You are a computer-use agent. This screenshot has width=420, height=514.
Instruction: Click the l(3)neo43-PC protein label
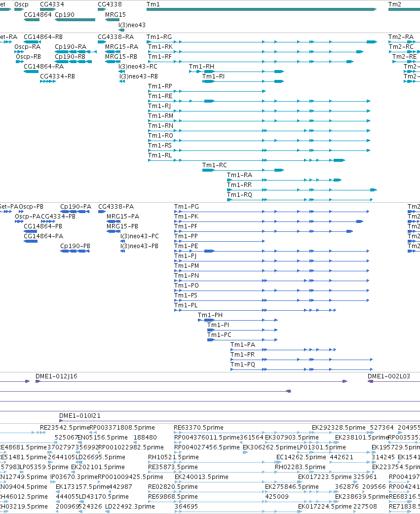[x=139, y=236]
